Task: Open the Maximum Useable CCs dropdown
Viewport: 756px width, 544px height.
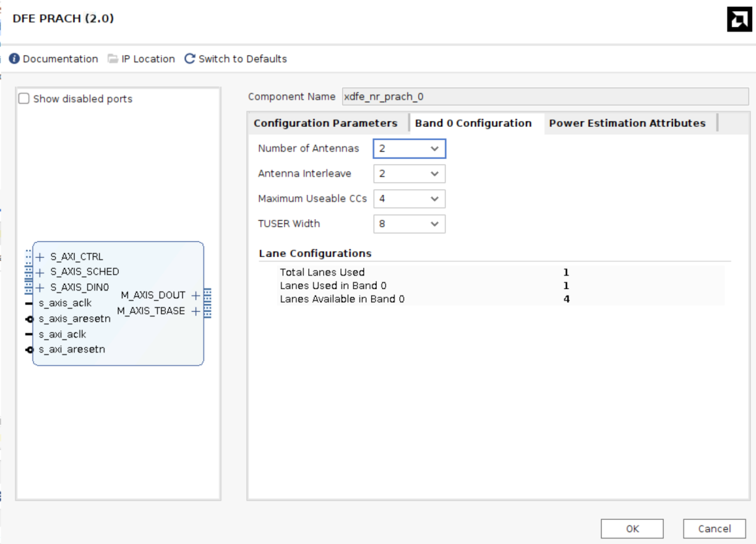Action: 410,199
